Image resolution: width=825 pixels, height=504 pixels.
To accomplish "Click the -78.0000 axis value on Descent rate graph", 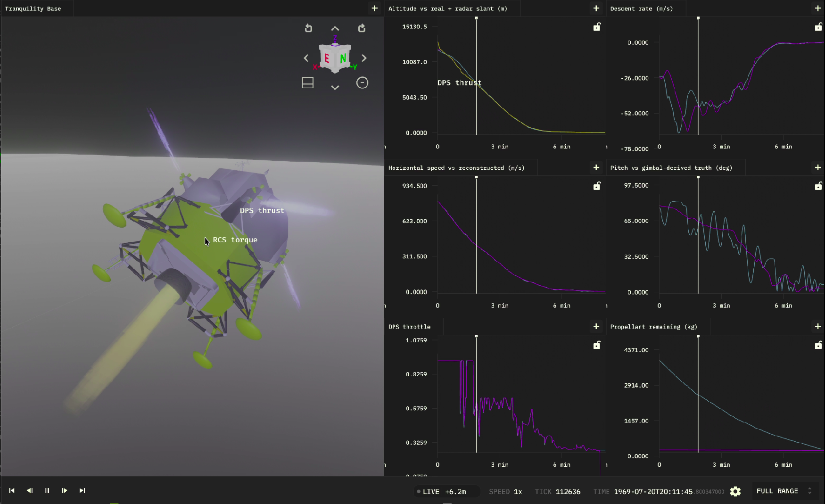I will 635,149.
